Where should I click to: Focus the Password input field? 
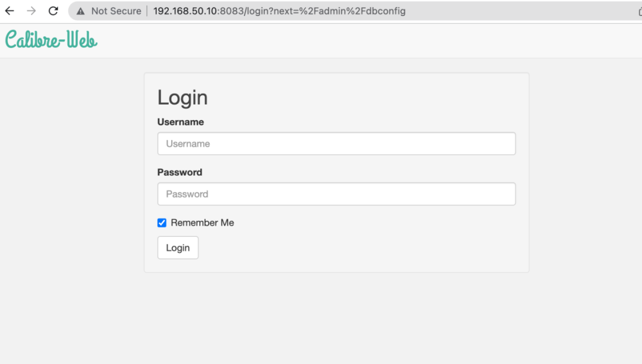[336, 194]
